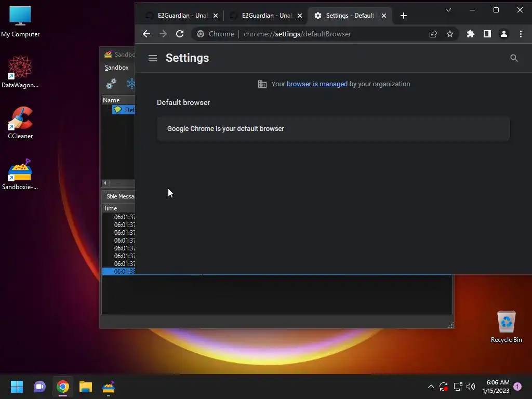The width and height of the screenshot is (532, 399).
Task: Reload the Chrome settings page
Action: click(180, 34)
